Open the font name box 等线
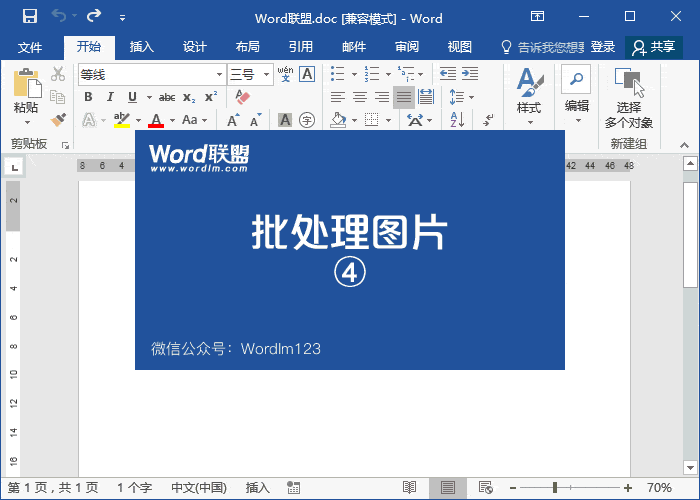 click(x=152, y=74)
